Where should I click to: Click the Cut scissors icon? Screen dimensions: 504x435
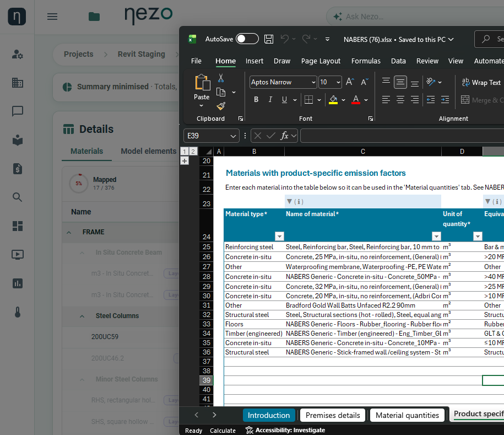pyautogui.click(x=221, y=78)
